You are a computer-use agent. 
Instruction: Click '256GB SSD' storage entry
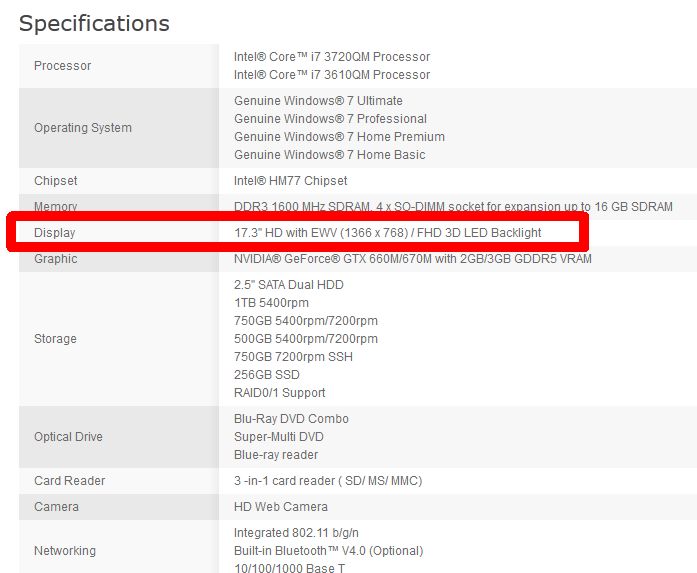click(267, 375)
